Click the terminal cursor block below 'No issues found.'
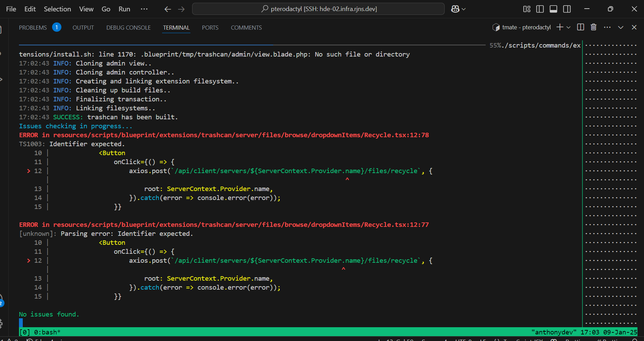The width and height of the screenshot is (644, 341). click(21, 323)
